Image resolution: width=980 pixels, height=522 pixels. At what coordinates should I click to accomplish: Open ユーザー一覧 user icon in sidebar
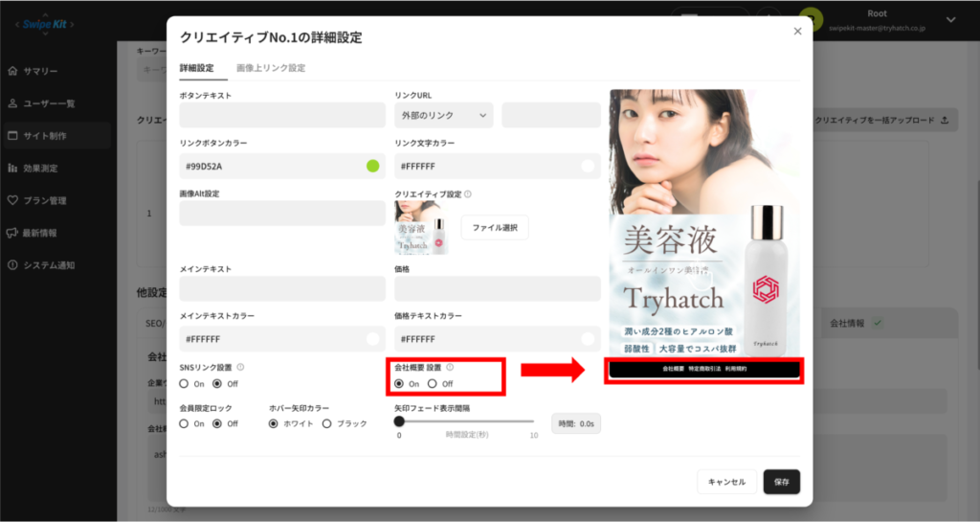click(x=12, y=103)
